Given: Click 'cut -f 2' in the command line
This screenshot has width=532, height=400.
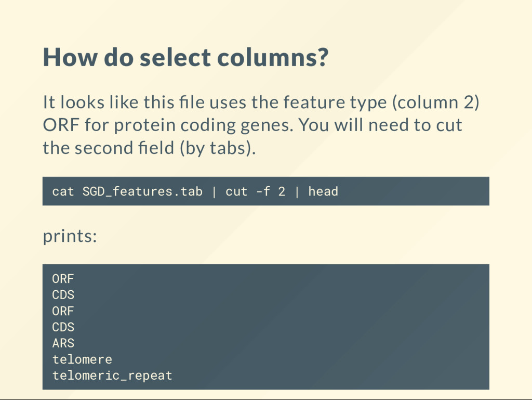Looking at the screenshot, I should 255,191.
